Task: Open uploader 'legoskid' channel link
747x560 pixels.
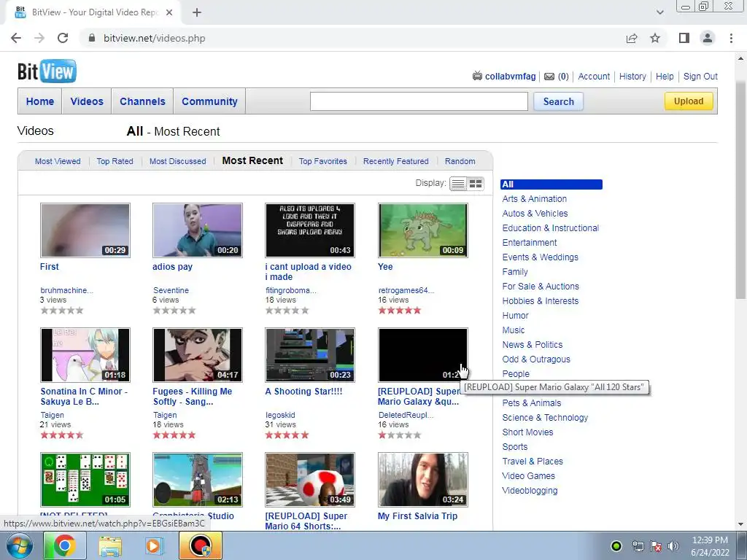Action: tap(280, 415)
